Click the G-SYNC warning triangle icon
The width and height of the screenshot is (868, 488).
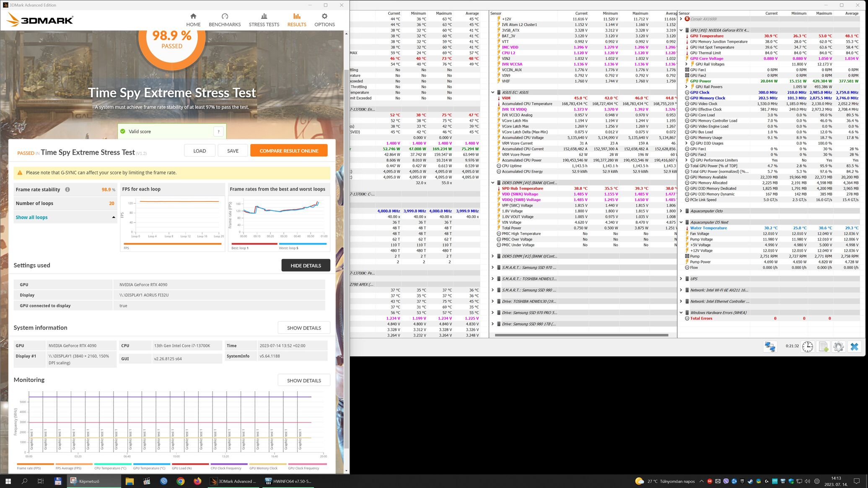click(x=20, y=173)
